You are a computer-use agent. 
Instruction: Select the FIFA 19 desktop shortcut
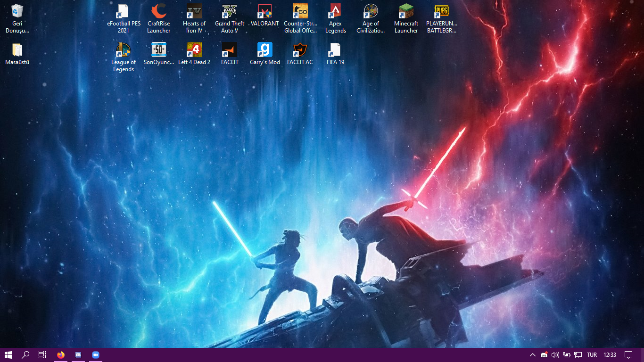click(336, 54)
